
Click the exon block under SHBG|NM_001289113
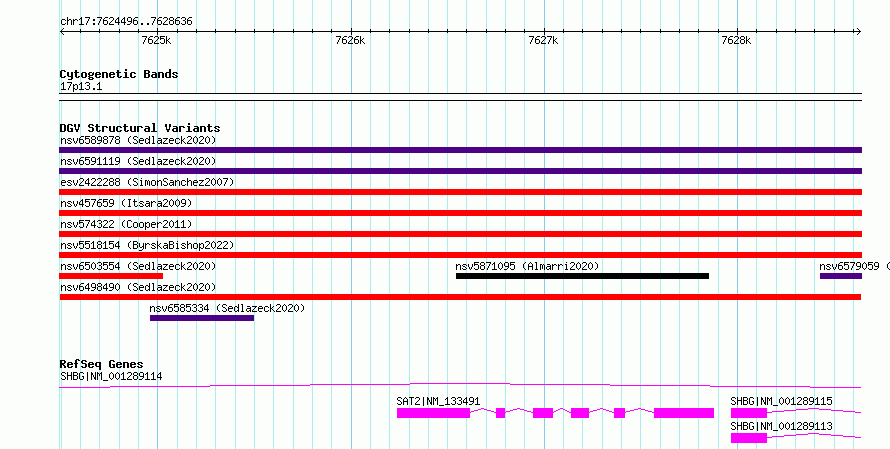(x=749, y=438)
